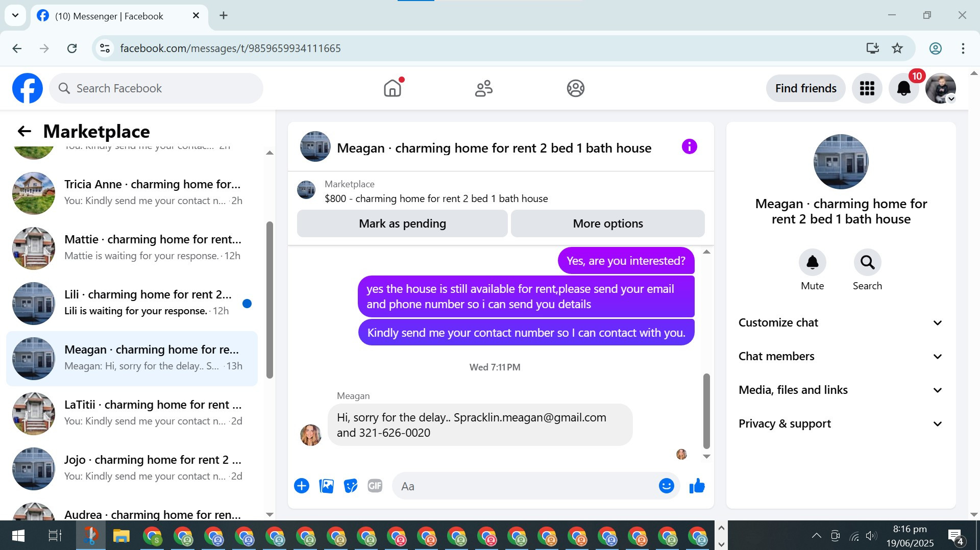This screenshot has width=980, height=550.
Task: Bookmark this page with star
Action: coord(897,48)
